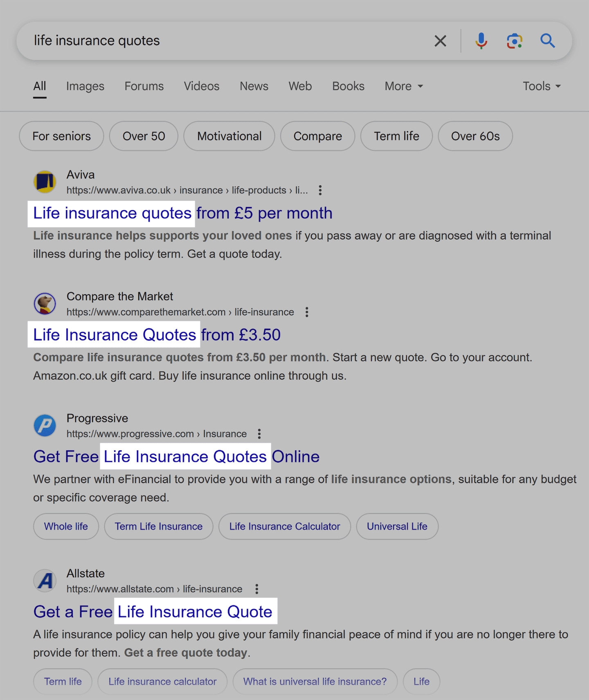The height and width of the screenshot is (700, 589).
Task: Clear the search query with the X icon
Action: (x=440, y=41)
